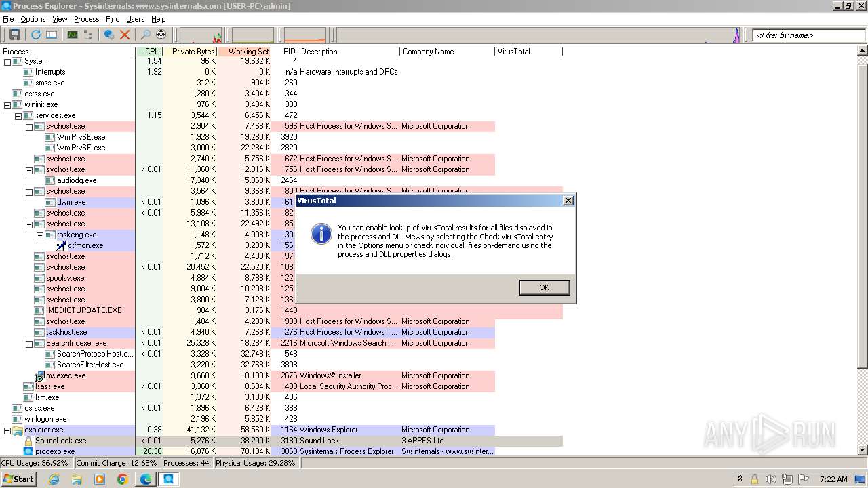This screenshot has width=868, height=488.
Task: Sort by the Private Bytes column header
Action: click(191, 52)
